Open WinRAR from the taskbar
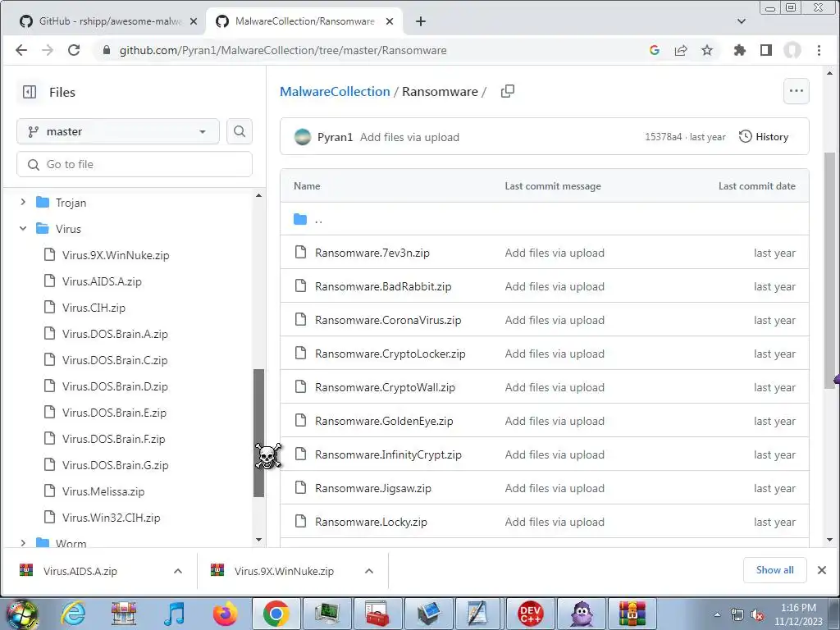The image size is (840, 630). pyautogui.click(x=632, y=614)
